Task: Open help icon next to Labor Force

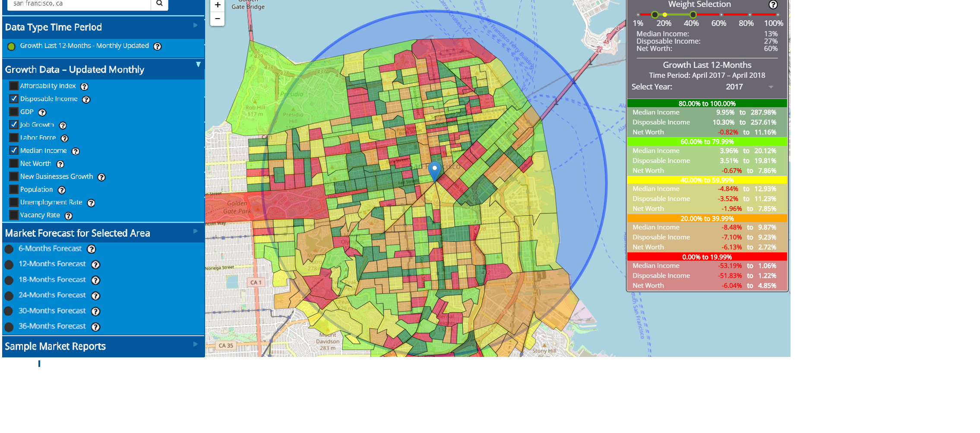Action: (x=65, y=138)
